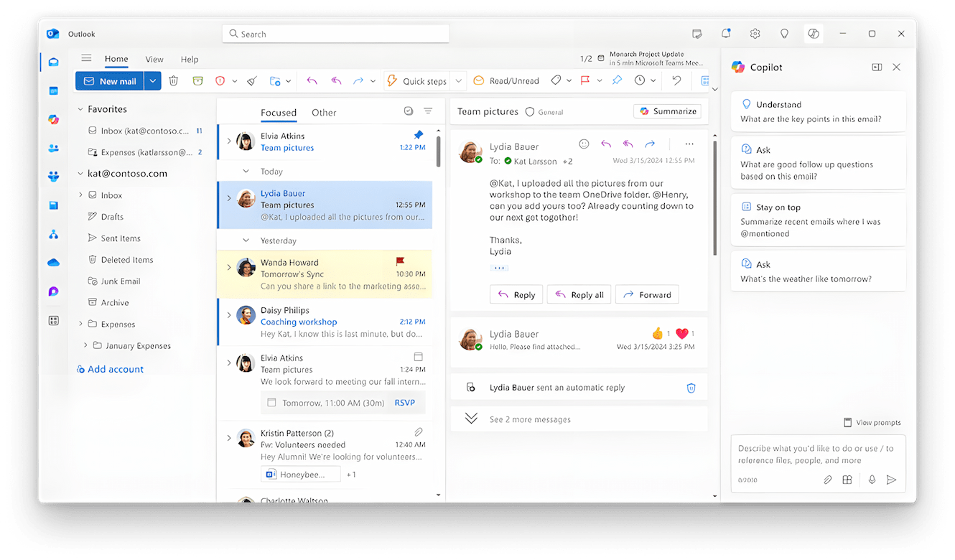The image size is (955, 560).
Task: Collapse the kat@contoso.com account tree
Action: point(80,174)
